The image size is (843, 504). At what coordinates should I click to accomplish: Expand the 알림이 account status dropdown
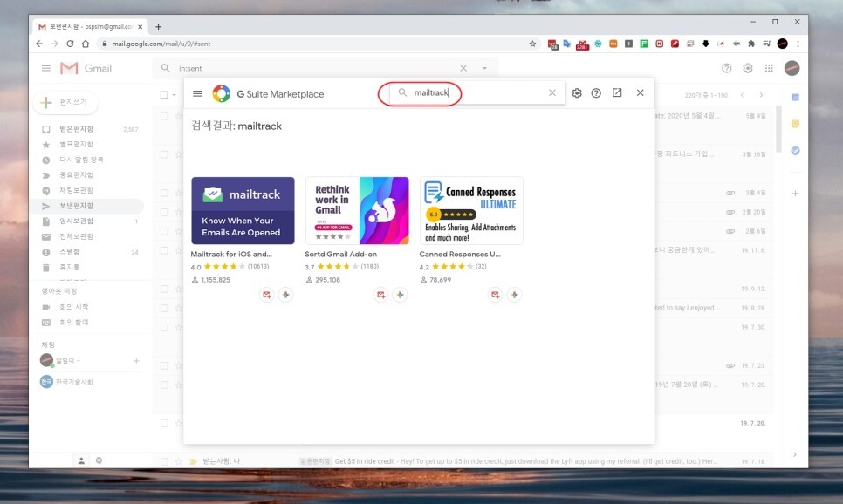(x=79, y=360)
